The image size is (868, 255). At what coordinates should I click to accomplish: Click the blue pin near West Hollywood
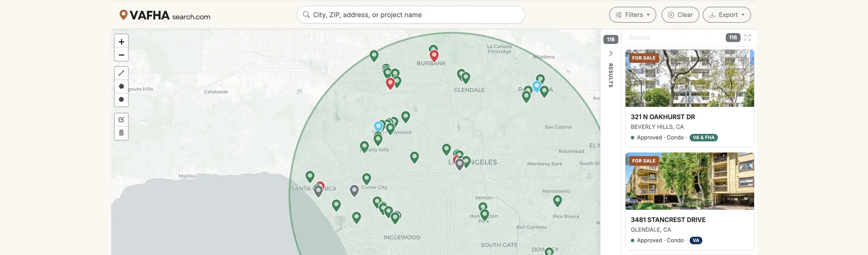click(x=378, y=127)
